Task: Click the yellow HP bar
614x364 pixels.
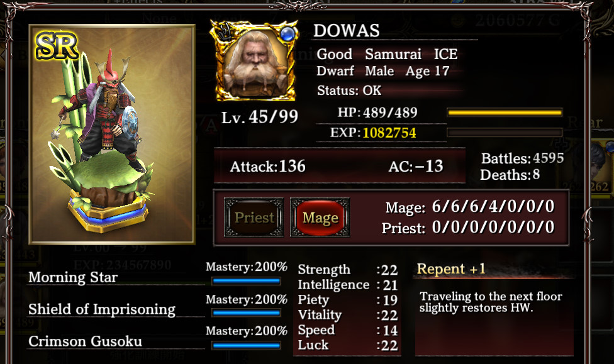Action: (x=505, y=113)
